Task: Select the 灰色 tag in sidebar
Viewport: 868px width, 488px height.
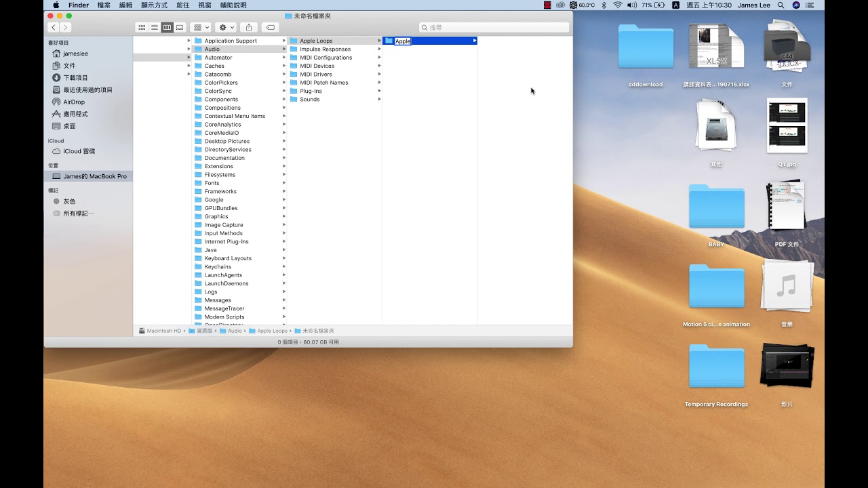Action: (88, 201)
